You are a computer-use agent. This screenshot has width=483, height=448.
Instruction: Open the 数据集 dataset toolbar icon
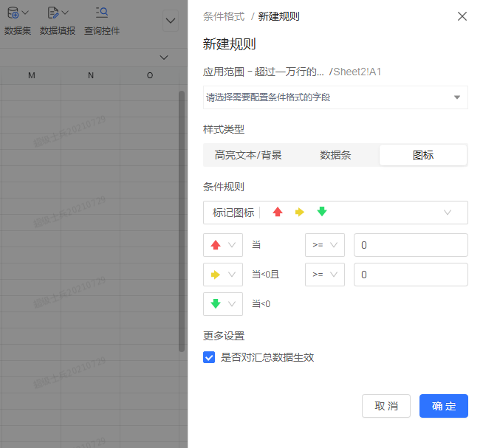tap(17, 14)
